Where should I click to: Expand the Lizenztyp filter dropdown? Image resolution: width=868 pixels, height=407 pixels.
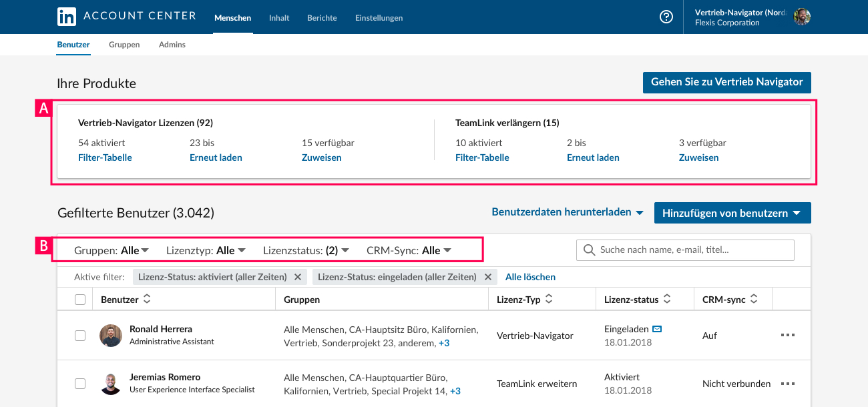[206, 250]
